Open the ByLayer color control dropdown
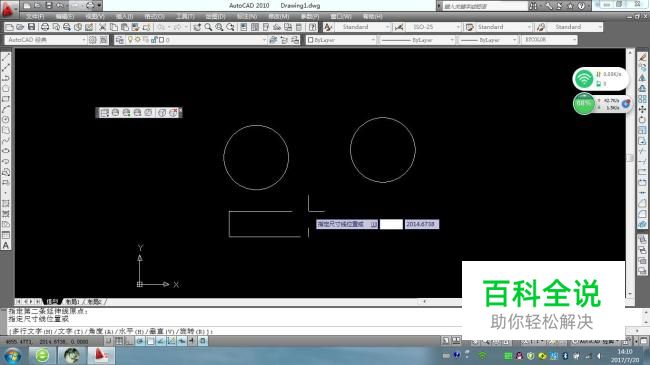 point(373,40)
